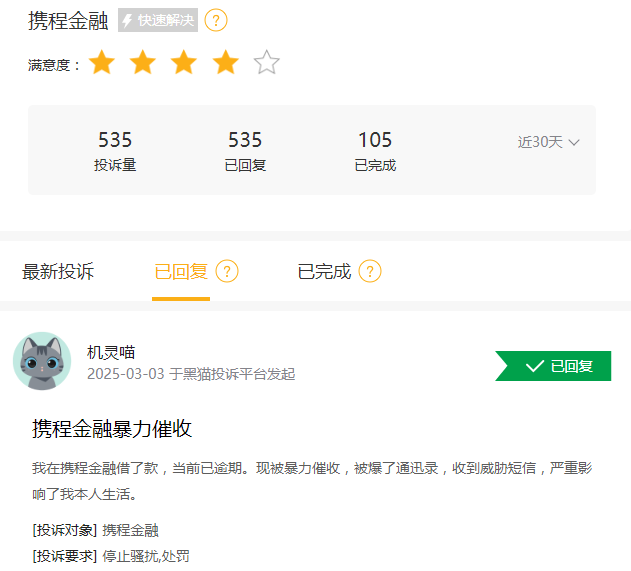The width and height of the screenshot is (631, 571).
Task: Switch to the 已完成 tab
Action: 324,272
